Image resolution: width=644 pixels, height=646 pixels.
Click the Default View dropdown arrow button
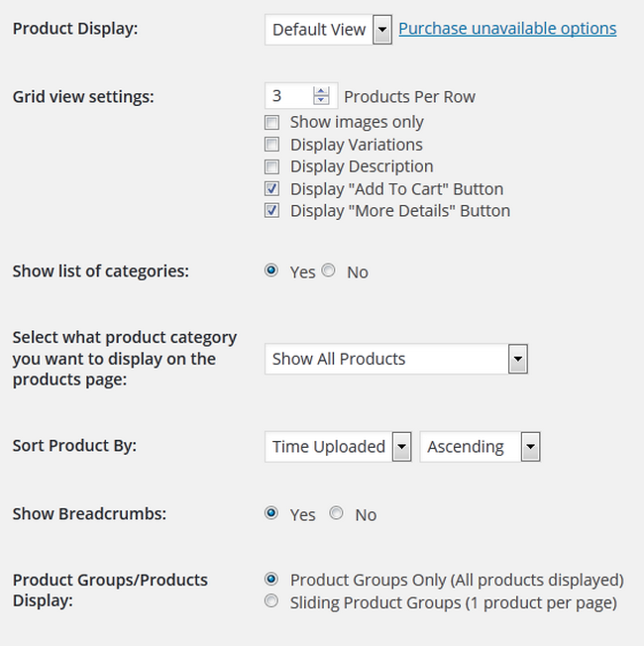click(x=382, y=30)
